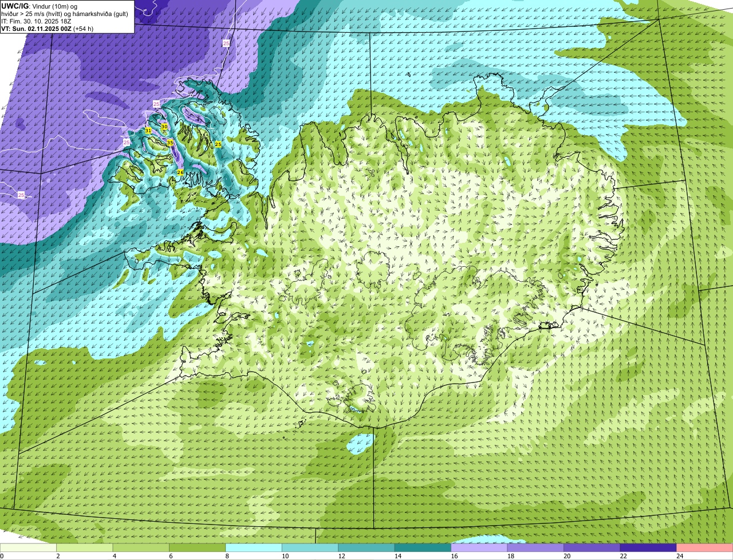Screen dimensions: 733x560
Task: Select the yellow 25 gust marker
Action: click(218, 144)
